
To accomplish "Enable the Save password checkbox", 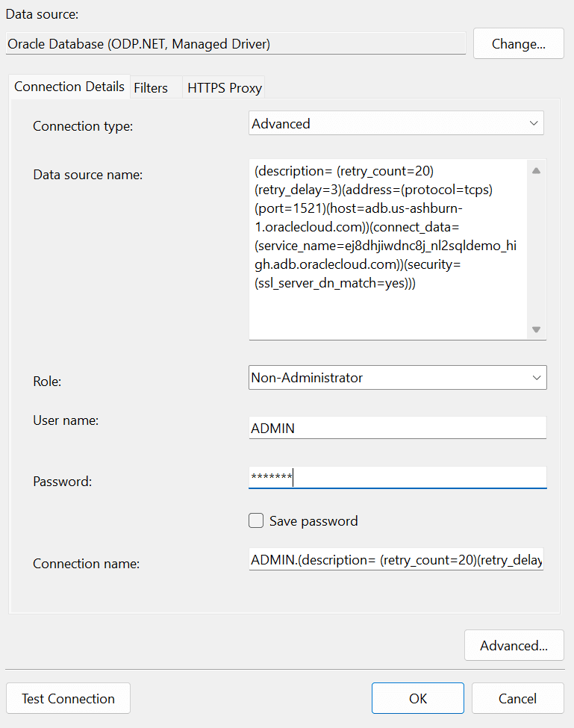I will point(256,520).
